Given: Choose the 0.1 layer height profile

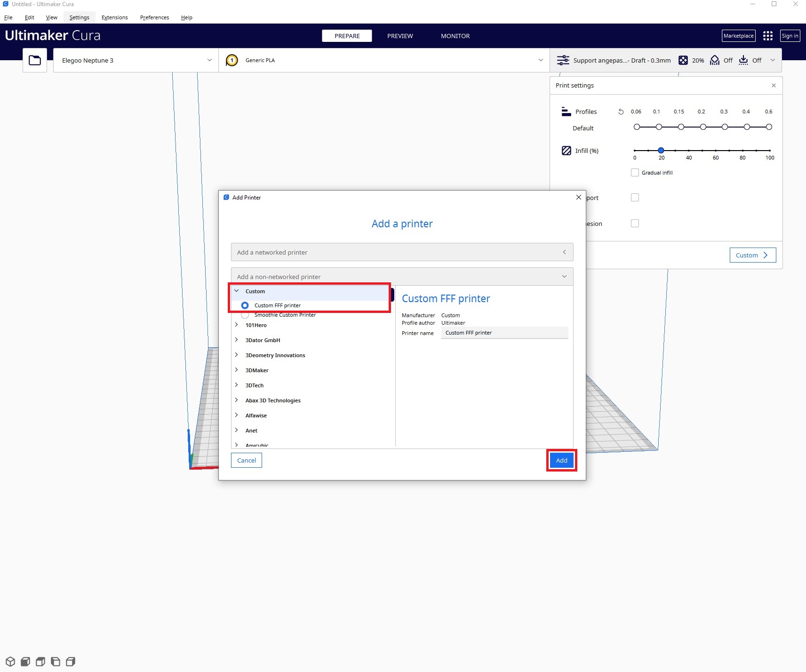Looking at the screenshot, I should coord(659,127).
